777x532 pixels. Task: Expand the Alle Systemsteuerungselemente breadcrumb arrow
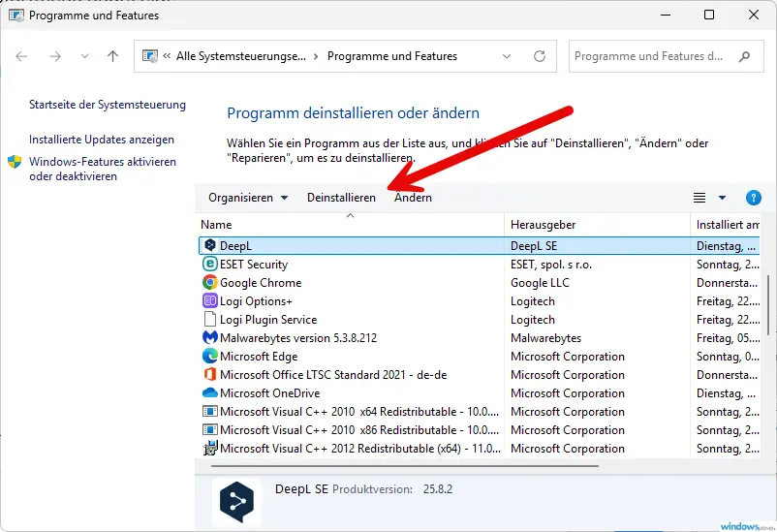(316, 56)
